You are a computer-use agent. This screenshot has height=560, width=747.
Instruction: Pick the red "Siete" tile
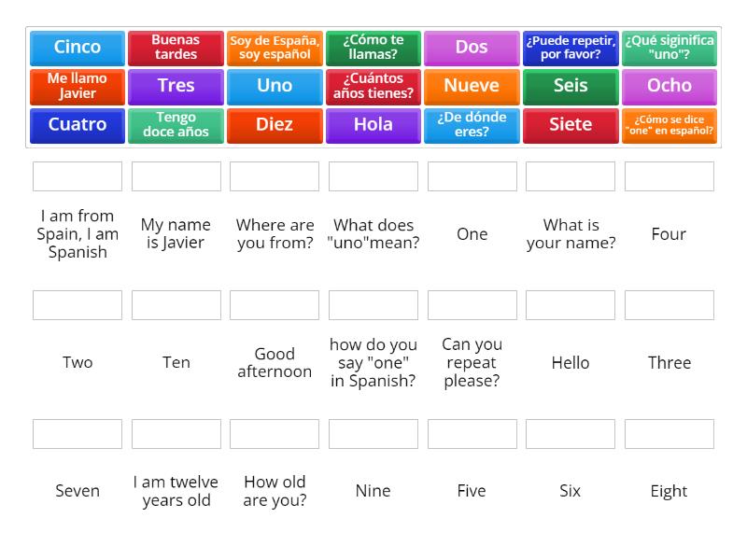tap(571, 126)
